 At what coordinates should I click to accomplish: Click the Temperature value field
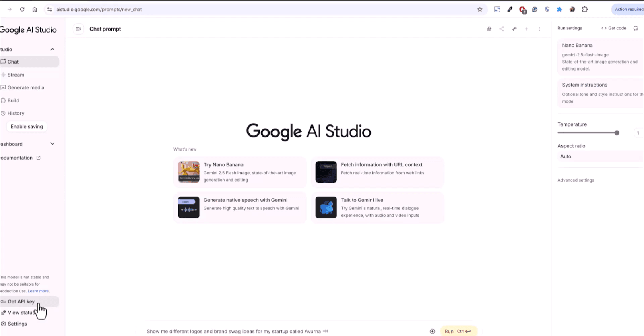pos(638,133)
